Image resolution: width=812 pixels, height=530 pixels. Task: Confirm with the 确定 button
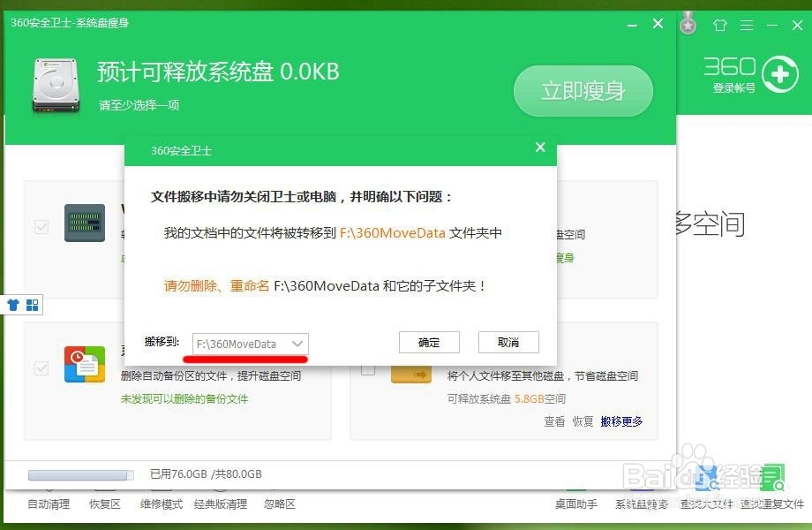click(x=429, y=343)
